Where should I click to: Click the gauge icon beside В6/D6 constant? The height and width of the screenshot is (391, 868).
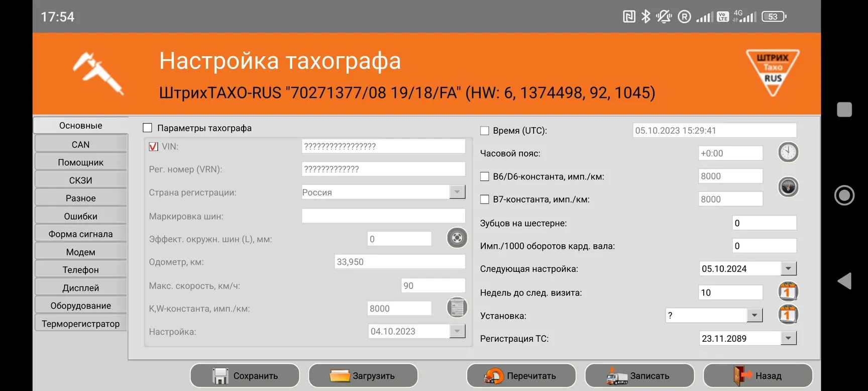(788, 187)
